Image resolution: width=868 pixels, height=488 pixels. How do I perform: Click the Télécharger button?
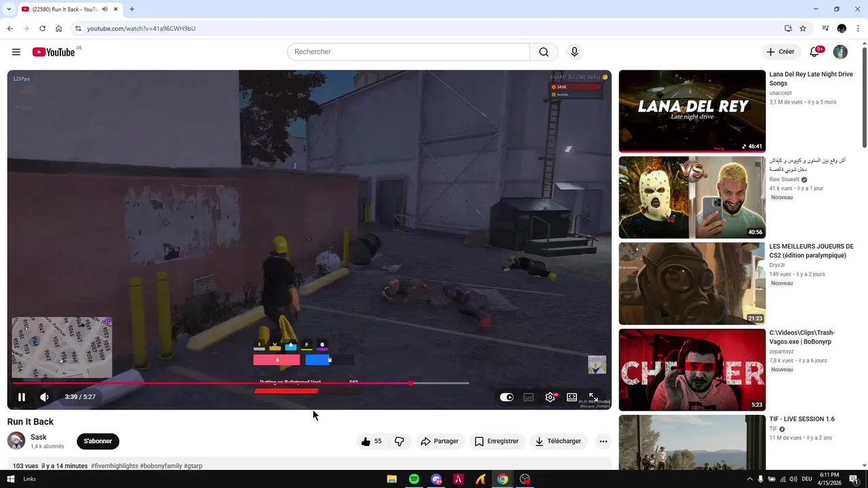point(558,441)
